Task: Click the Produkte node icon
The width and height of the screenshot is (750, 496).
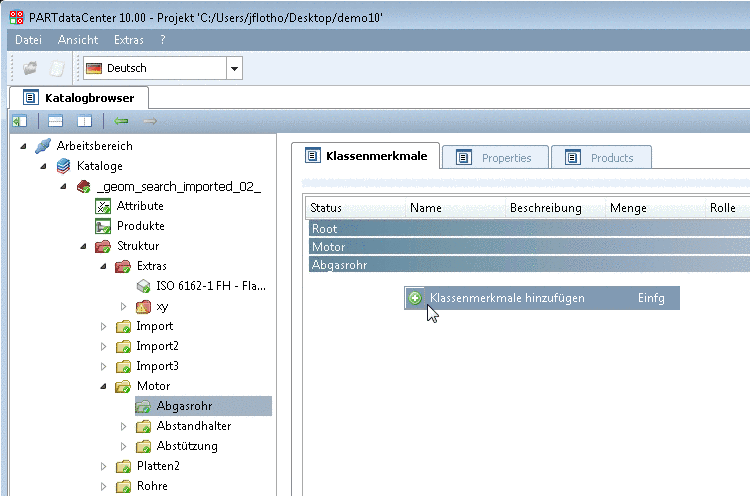Action: 103,226
